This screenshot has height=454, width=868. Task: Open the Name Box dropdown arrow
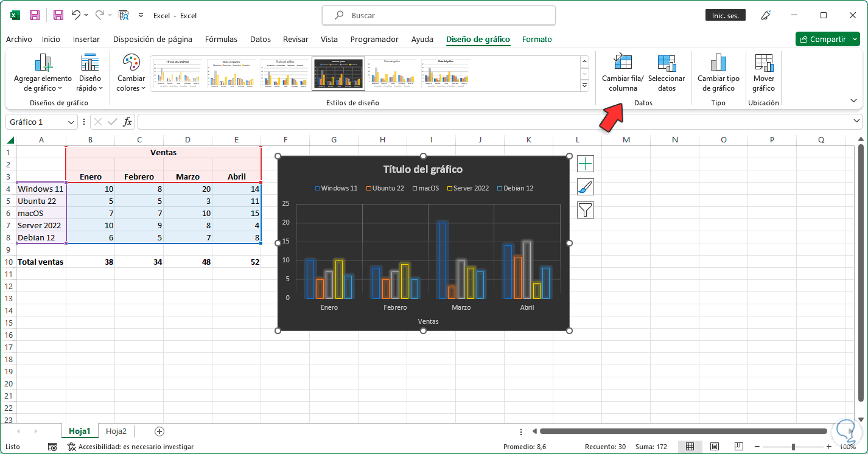coord(71,122)
